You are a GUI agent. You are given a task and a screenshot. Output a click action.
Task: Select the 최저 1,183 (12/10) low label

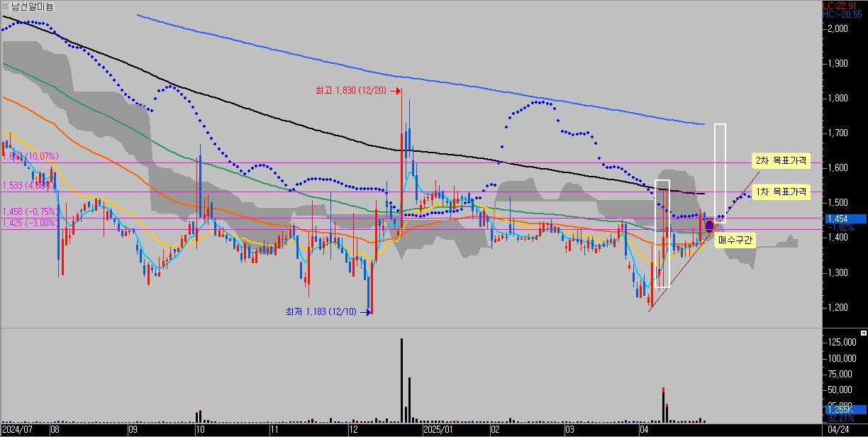pos(322,311)
